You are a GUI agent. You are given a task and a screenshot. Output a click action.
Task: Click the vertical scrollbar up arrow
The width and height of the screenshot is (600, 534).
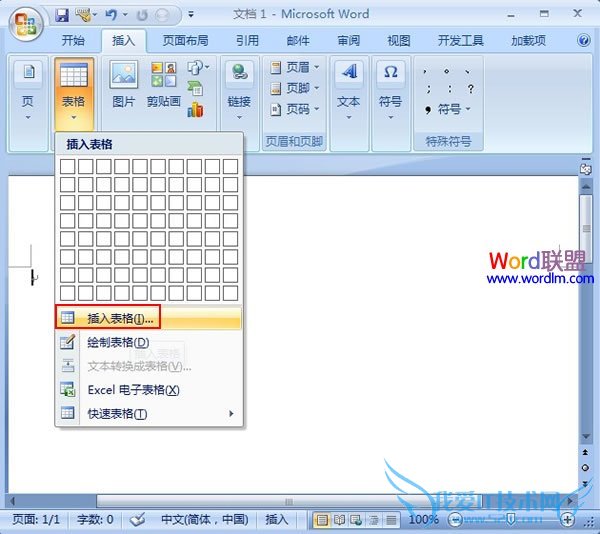point(586,187)
